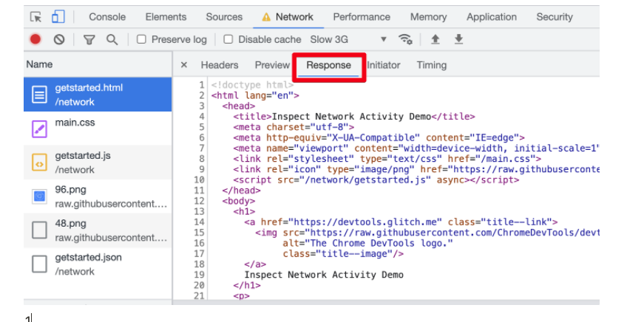This screenshot has width=644, height=322.
Task: Click the </head> closing tag line
Action: pos(242,191)
